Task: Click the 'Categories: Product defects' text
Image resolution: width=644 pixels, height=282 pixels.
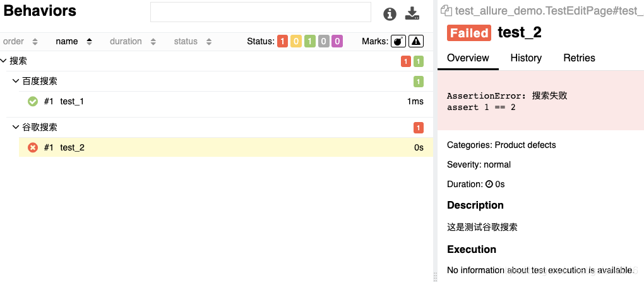Action: click(501, 145)
